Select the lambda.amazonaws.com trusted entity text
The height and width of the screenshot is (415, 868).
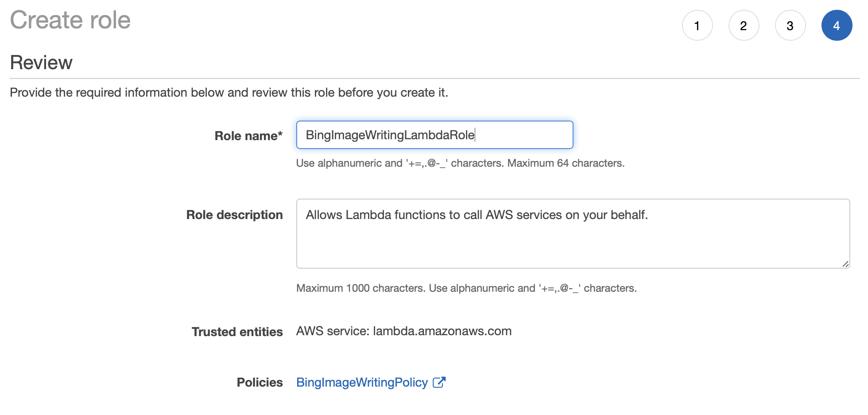[x=442, y=331]
